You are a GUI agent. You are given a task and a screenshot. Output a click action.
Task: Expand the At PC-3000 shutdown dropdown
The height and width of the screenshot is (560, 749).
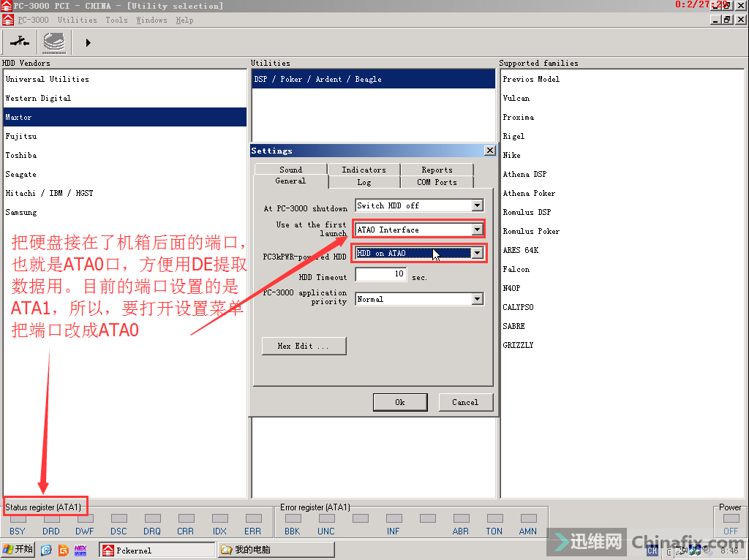477,205
